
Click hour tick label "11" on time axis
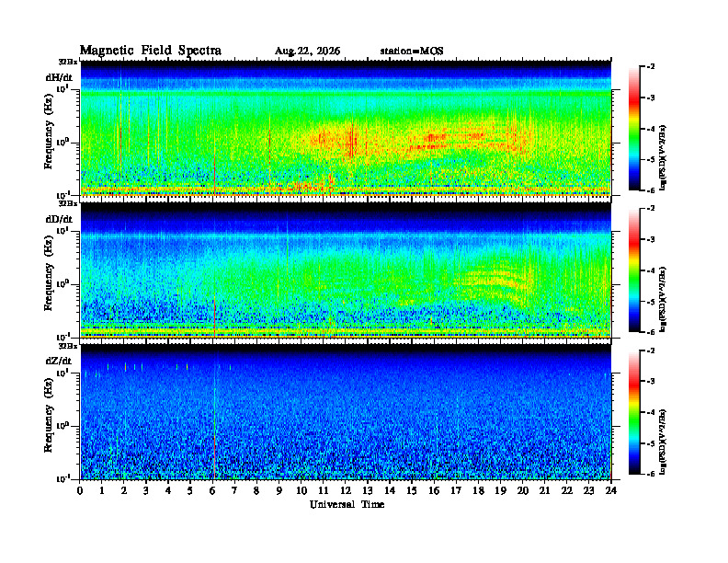point(324,490)
